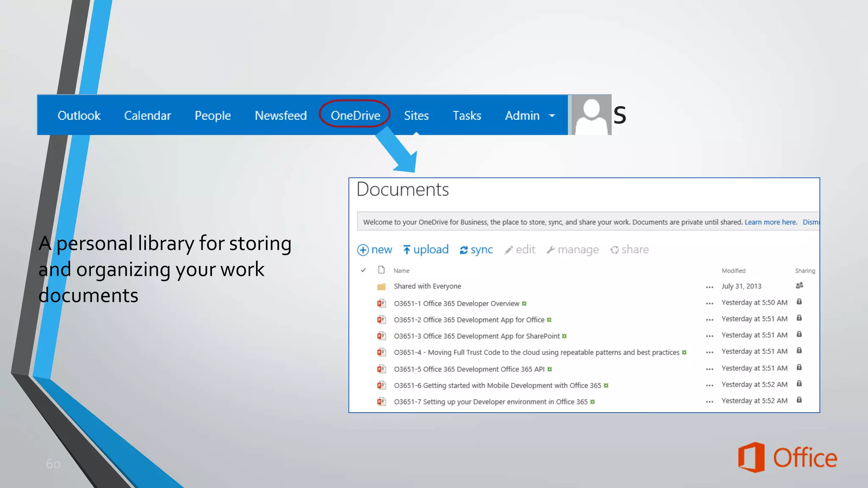Click the lock icon for O3651-3 file
868x488 pixels.
[x=799, y=334]
